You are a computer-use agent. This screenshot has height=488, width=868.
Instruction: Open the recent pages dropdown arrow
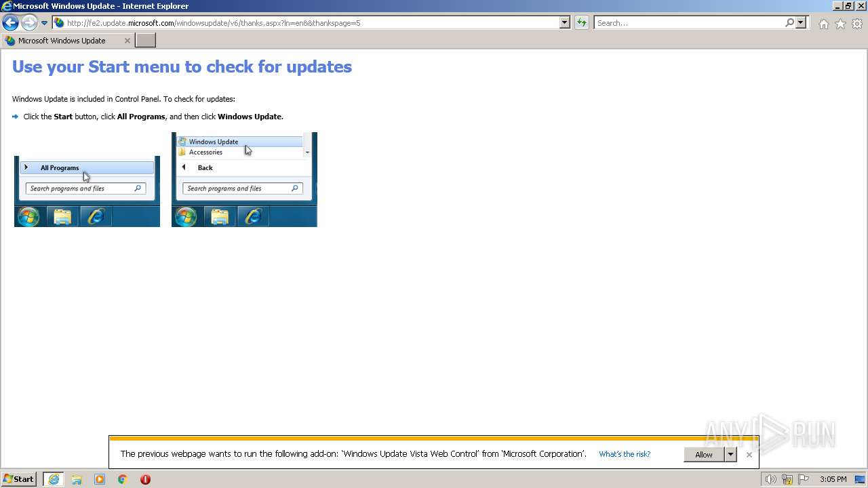(x=44, y=23)
